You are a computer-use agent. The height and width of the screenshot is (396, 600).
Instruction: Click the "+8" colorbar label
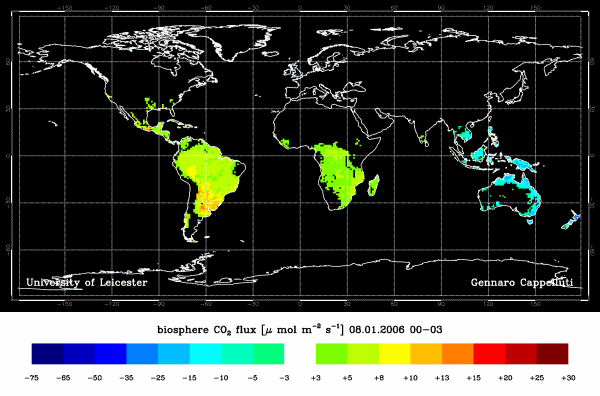pos(379,378)
